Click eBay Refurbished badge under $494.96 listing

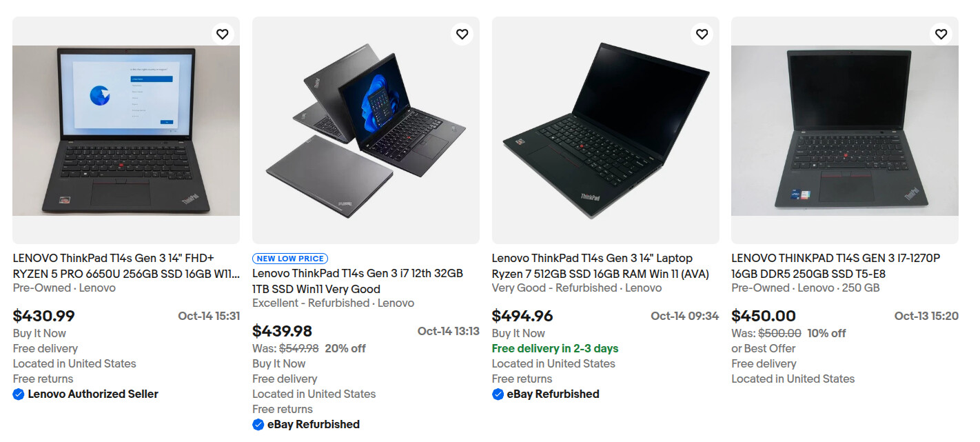pos(498,394)
